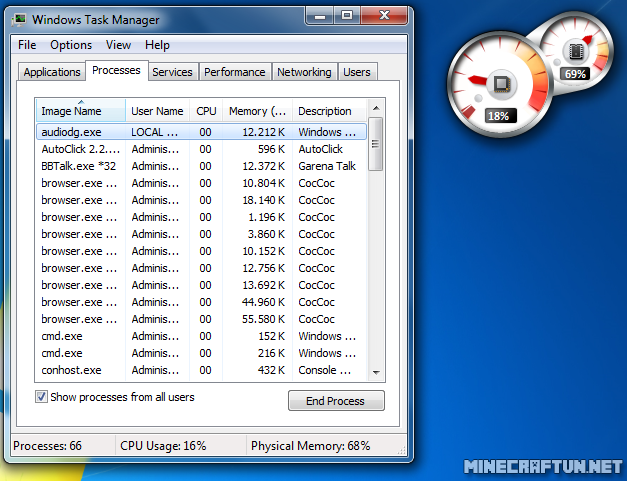The height and width of the screenshot is (481, 627).
Task: Select the BBTalk.exe *32 process
Action: 202,166
